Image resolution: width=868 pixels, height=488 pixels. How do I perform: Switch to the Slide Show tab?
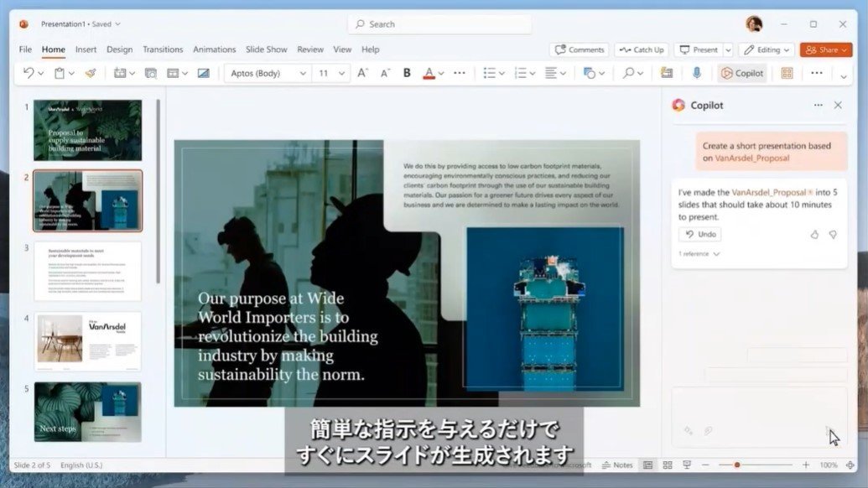266,49
